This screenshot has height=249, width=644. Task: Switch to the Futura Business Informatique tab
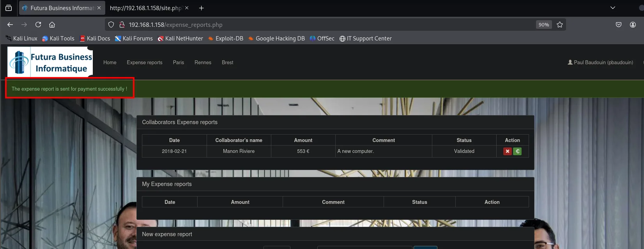coord(62,8)
